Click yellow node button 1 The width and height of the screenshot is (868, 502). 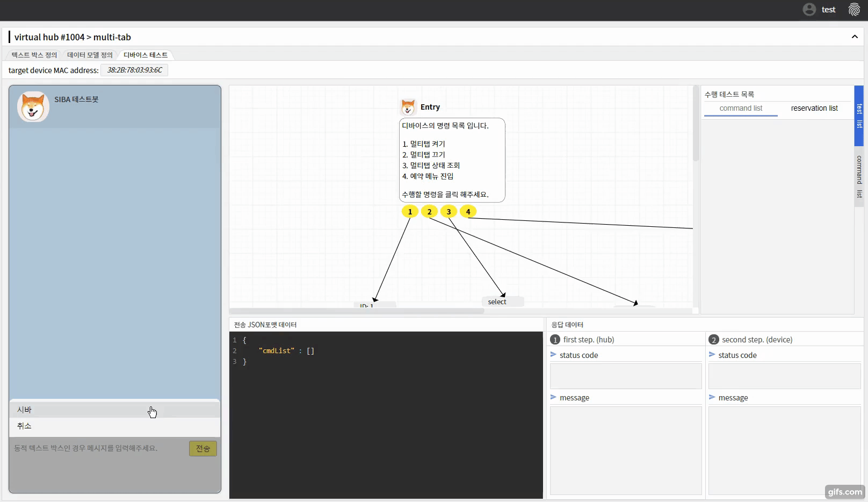(410, 212)
